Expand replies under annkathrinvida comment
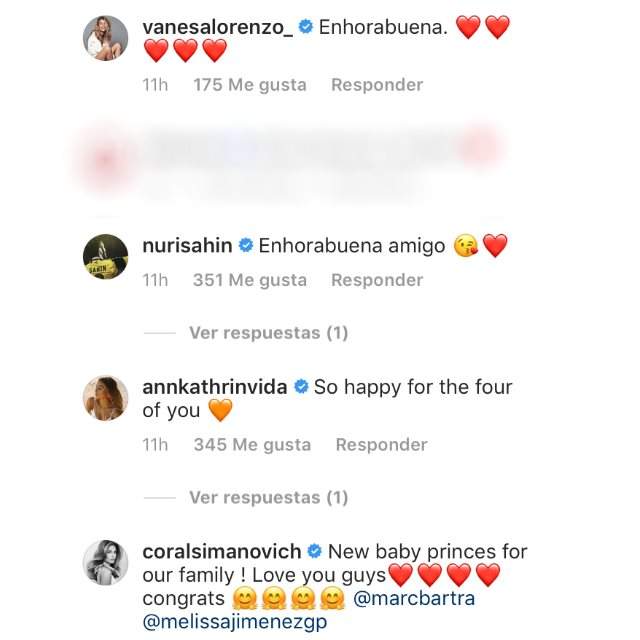 [x=269, y=498]
